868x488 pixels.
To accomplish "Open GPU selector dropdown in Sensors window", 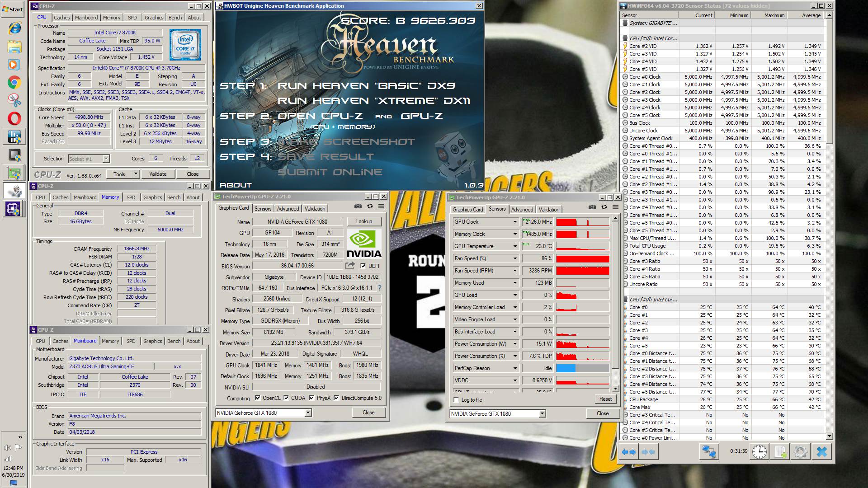I will pos(542,413).
